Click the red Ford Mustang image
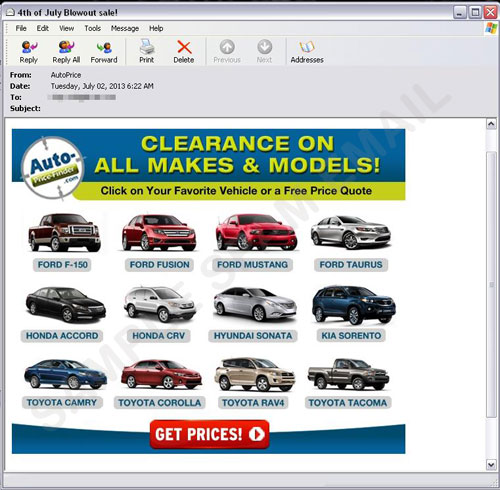This screenshot has height=490, width=500. (256, 232)
